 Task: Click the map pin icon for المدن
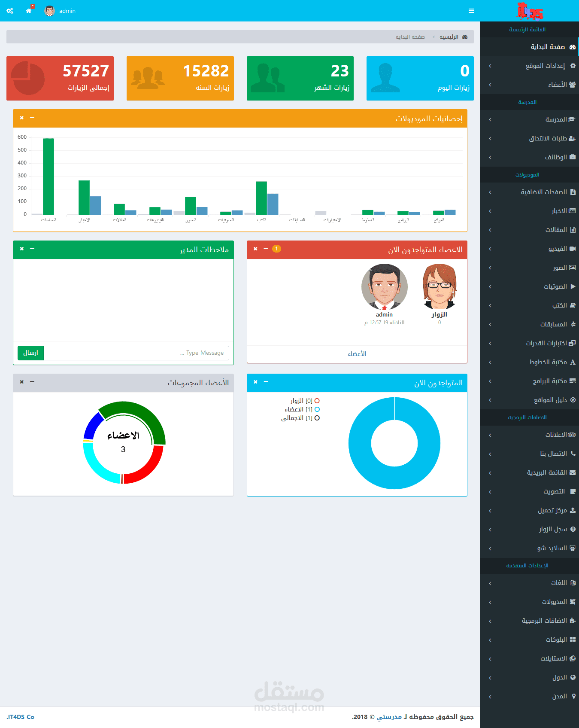(573, 696)
